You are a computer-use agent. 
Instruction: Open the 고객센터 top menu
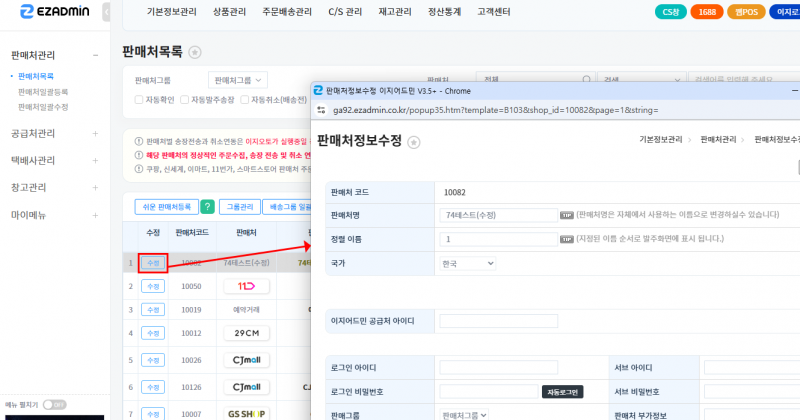point(494,12)
